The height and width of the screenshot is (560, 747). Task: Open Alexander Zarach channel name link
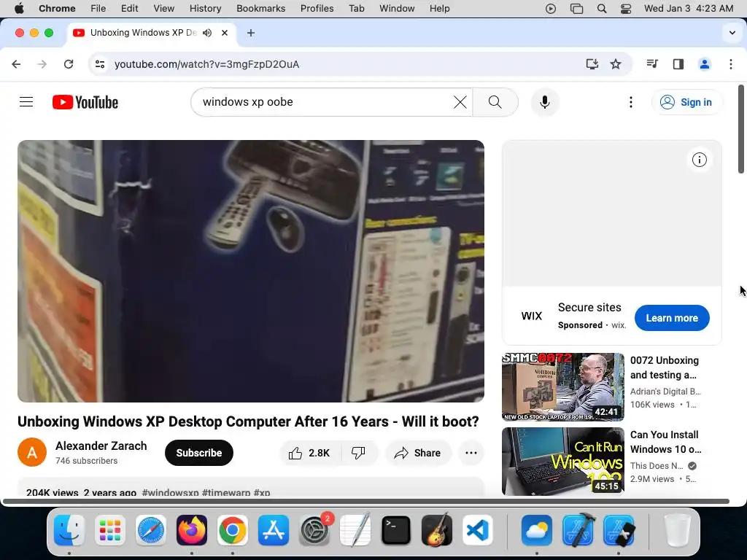101,446
